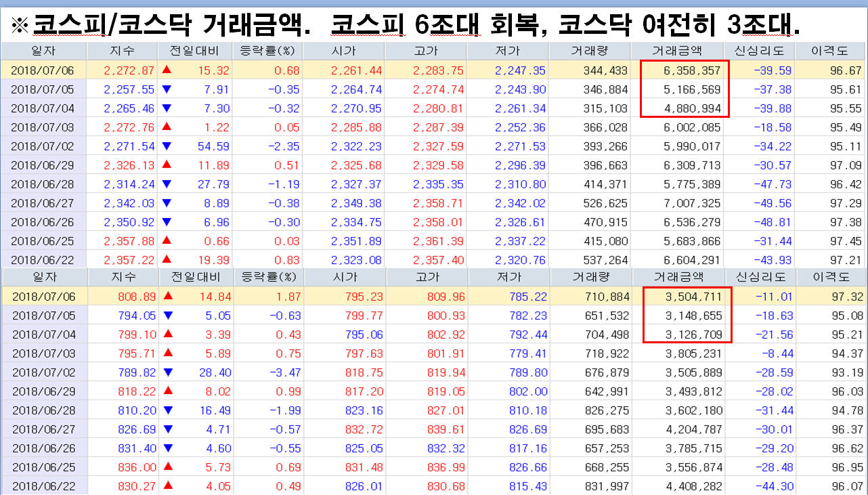The image size is (868, 495).
Task: Click the red up arrow beside 19.39
Action: coord(167,260)
